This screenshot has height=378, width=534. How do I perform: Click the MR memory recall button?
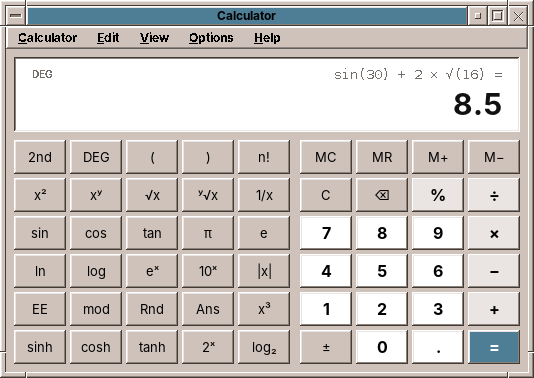382,157
